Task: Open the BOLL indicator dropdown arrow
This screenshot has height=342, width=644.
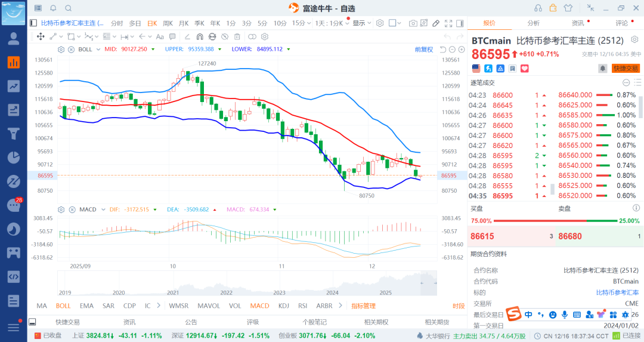Action: click(97, 49)
